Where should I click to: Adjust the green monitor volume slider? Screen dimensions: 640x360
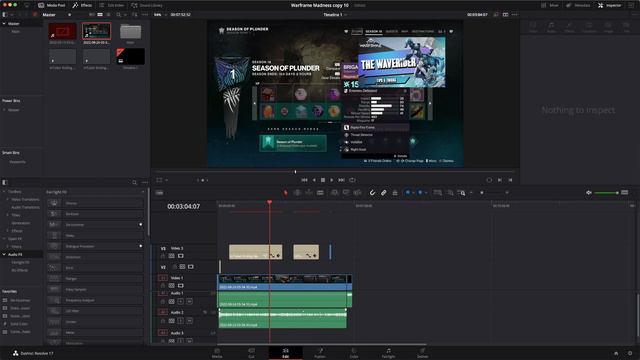[x=606, y=193]
